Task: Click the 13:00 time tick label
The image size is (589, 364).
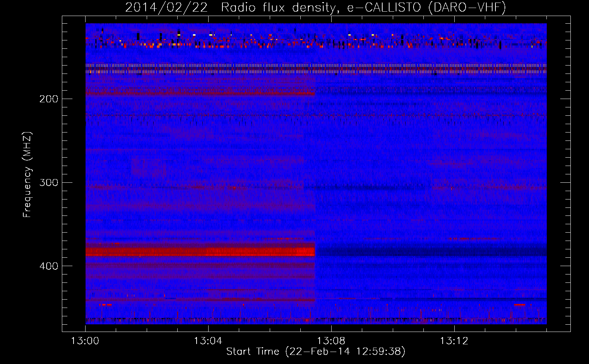Action: [85, 341]
